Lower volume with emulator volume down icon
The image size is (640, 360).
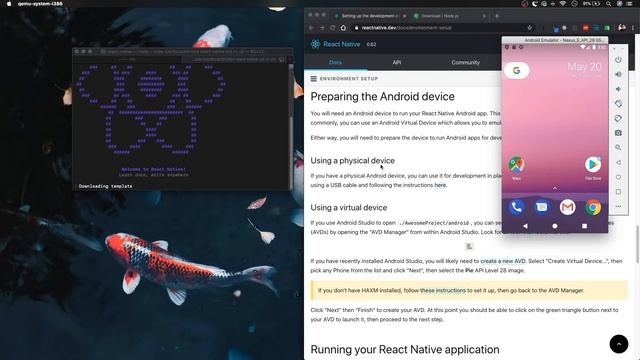tap(618, 89)
